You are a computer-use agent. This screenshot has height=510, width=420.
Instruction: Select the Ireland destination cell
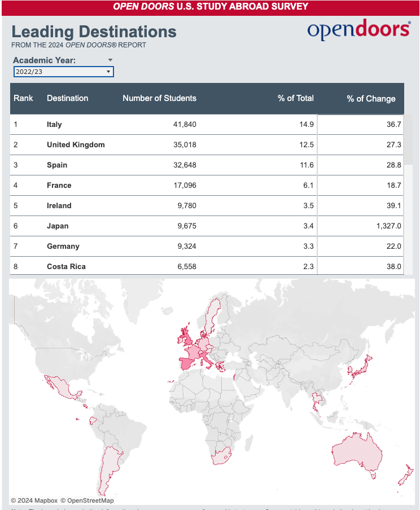point(59,205)
